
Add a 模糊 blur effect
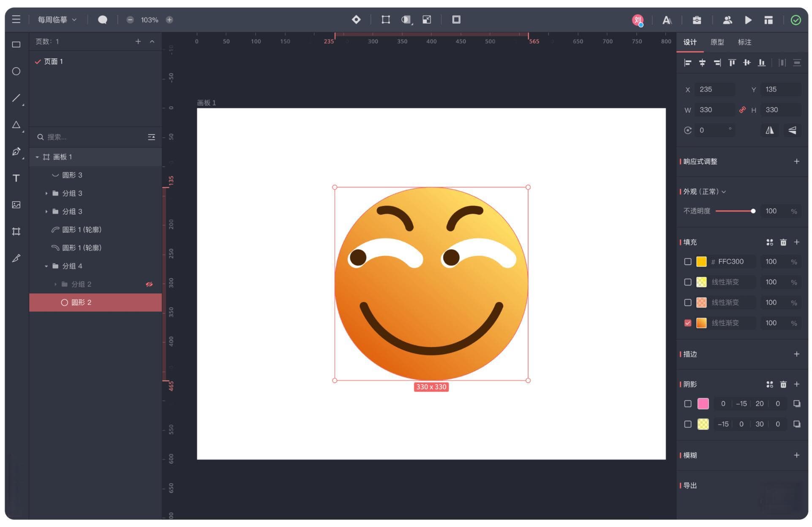(x=797, y=455)
